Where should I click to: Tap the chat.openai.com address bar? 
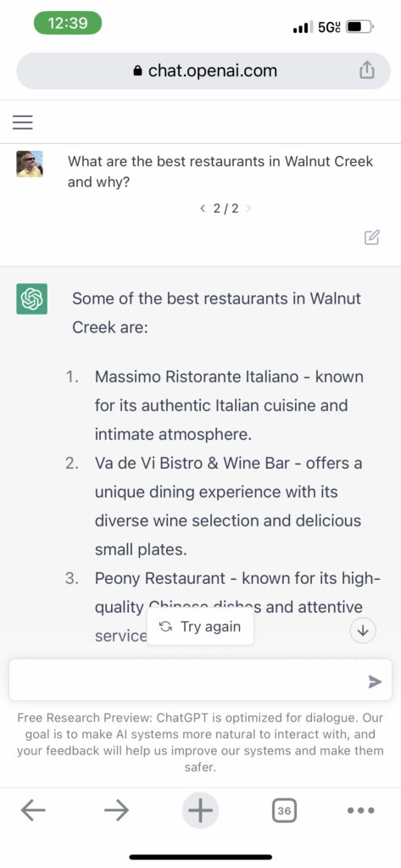click(203, 71)
